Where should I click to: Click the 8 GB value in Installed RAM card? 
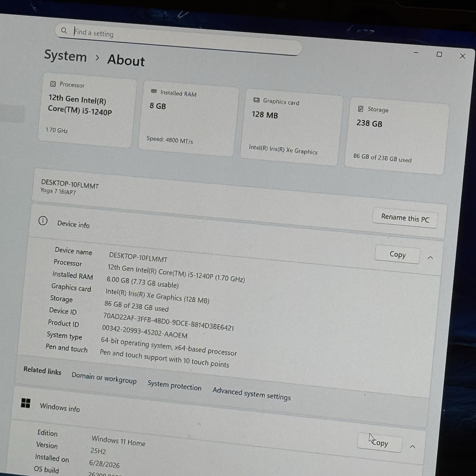[158, 106]
